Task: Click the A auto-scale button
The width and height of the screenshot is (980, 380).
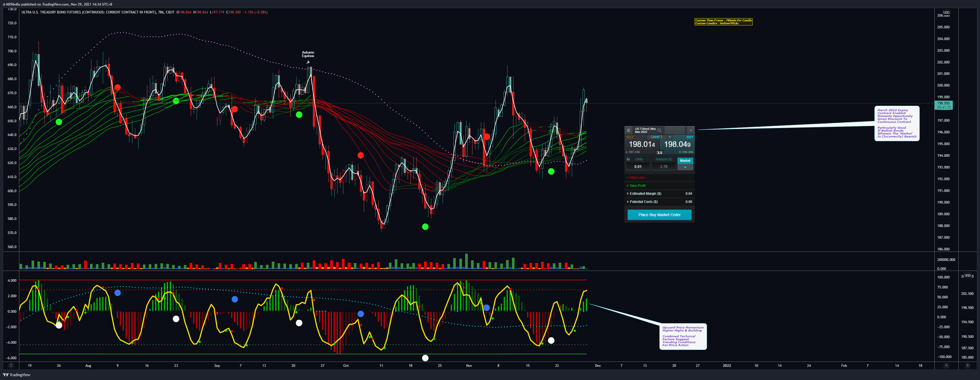Action: click(x=946, y=366)
